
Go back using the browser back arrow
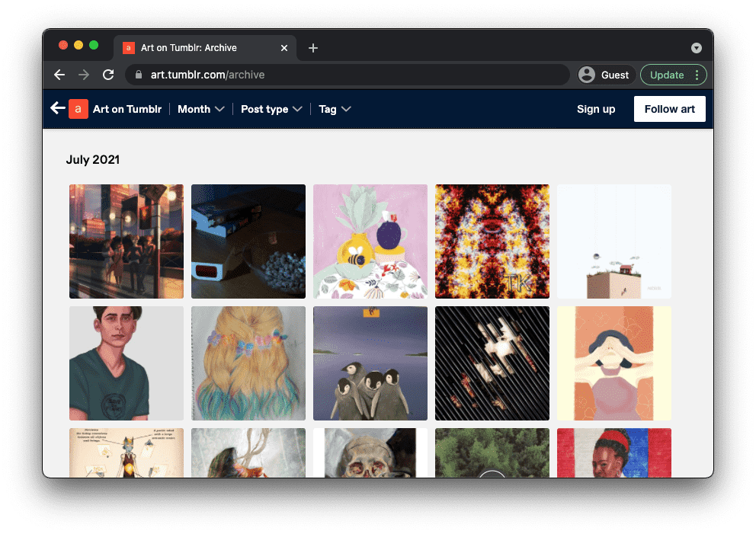[59, 75]
